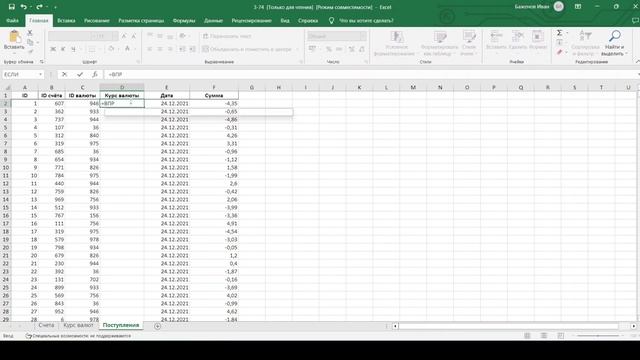Switch to Page Layout view icon

coord(544,336)
